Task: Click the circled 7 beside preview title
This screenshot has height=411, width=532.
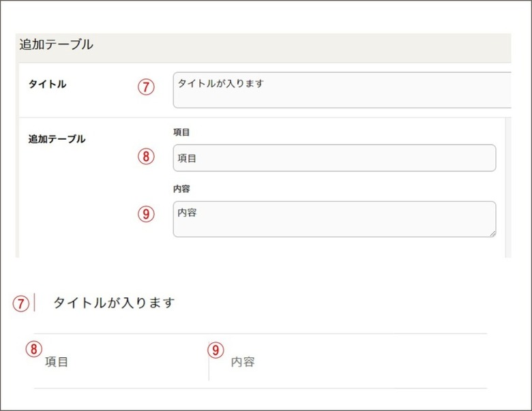Action: [x=21, y=303]
